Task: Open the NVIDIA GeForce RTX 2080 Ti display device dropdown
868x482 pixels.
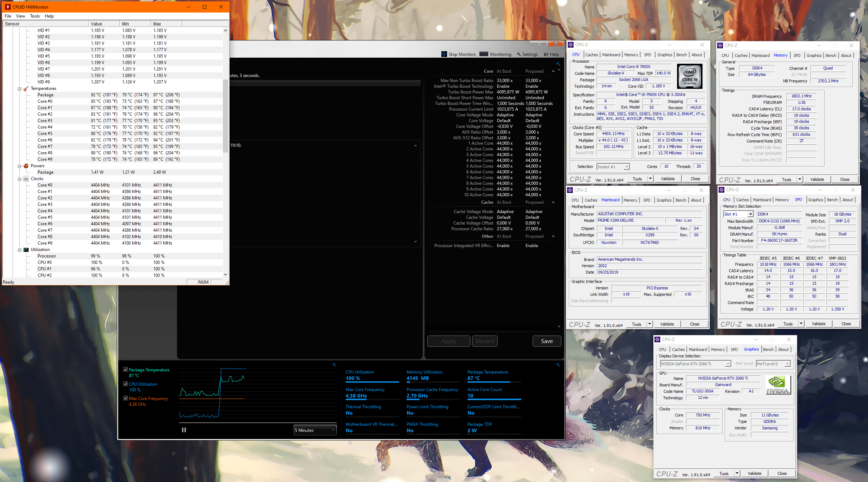Action: [x=695, y=364]
